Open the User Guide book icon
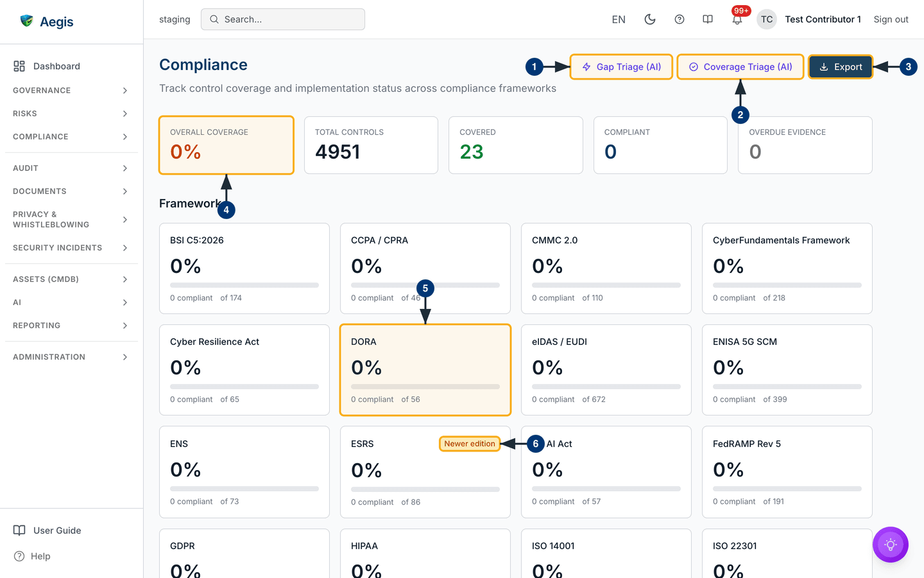The image size is (924, 578). pos(19,530)
